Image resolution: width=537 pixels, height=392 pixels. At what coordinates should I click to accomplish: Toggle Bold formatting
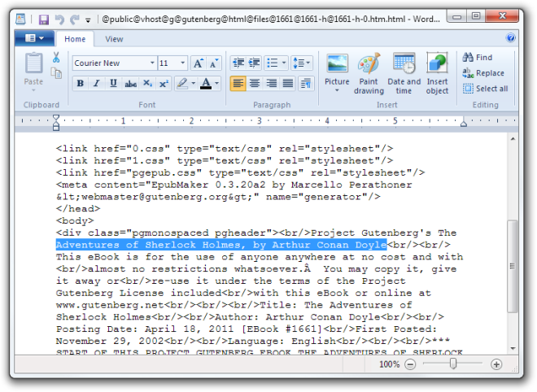(81, 83)
